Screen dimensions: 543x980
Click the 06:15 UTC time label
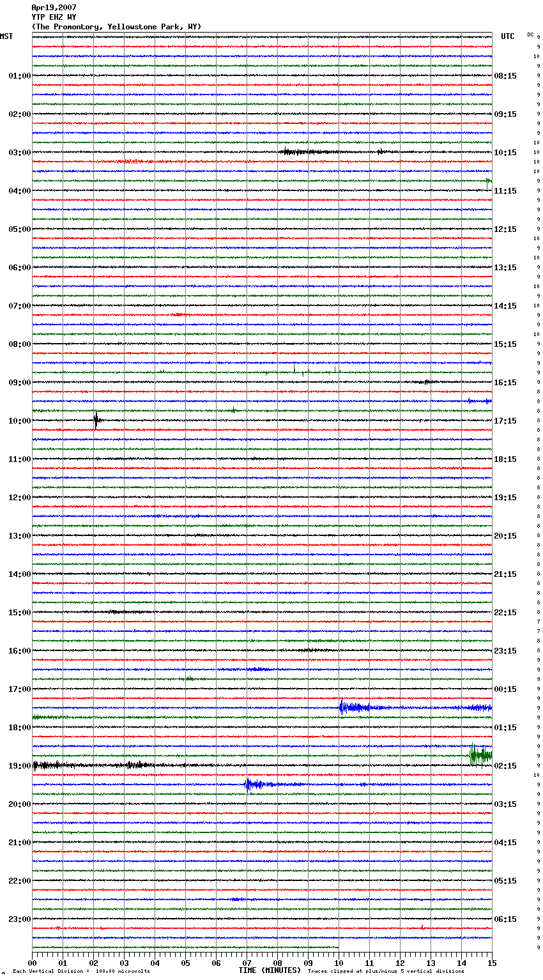(505, 919)
